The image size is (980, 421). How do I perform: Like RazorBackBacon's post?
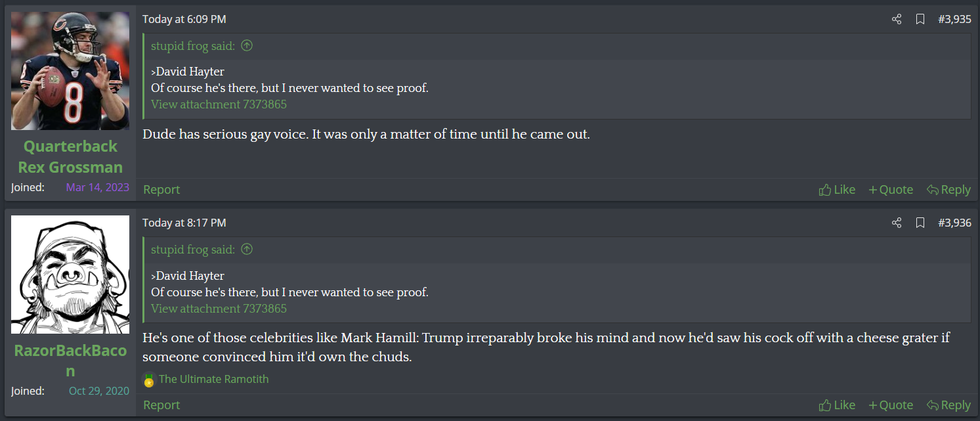pyautogui.click(x=837, y=405)
